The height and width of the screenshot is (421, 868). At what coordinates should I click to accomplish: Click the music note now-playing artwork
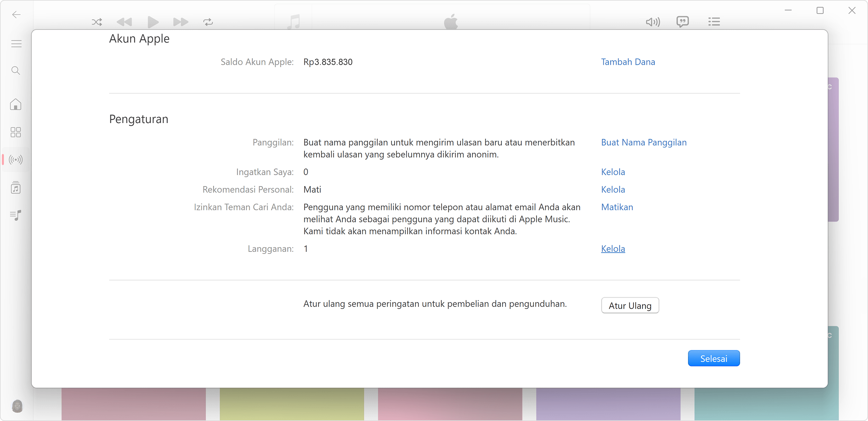tap(294, 22)
